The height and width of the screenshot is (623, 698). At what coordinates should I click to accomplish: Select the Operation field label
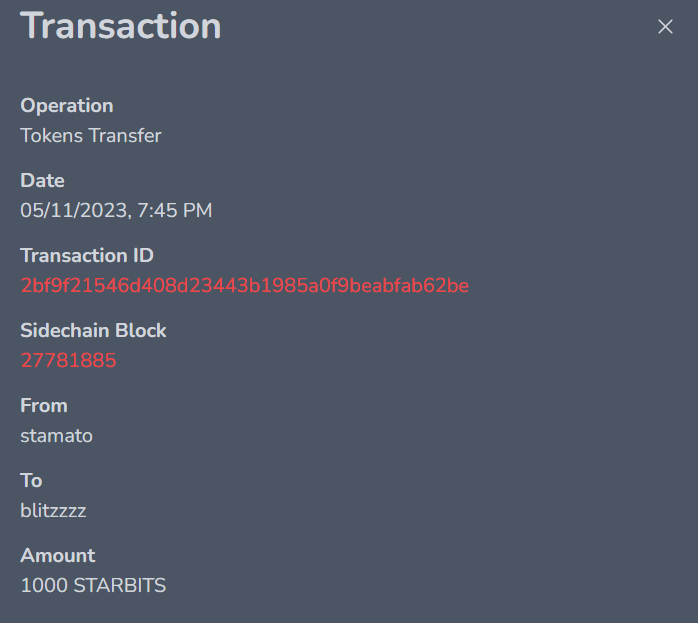pos(67,106)
